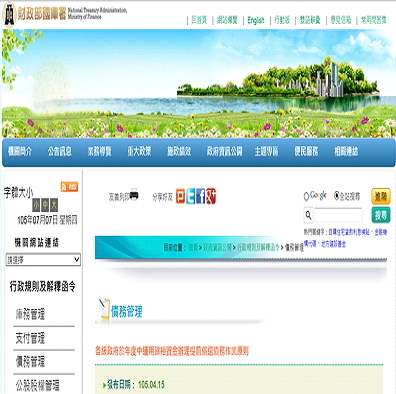Image resolution: width=396 pixels, height=394 pixels.
Task: Click the 進階 advanced search button
Action: pos(381,196)
